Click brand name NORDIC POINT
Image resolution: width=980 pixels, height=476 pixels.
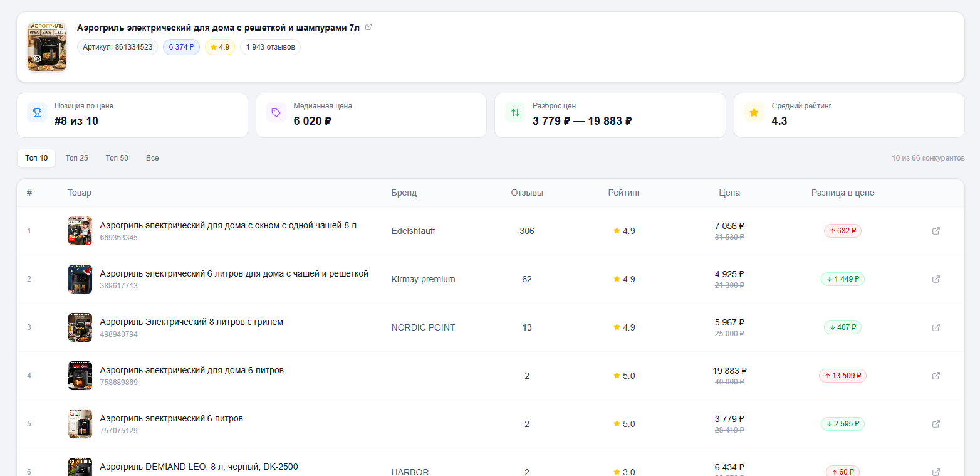point(424,327)
